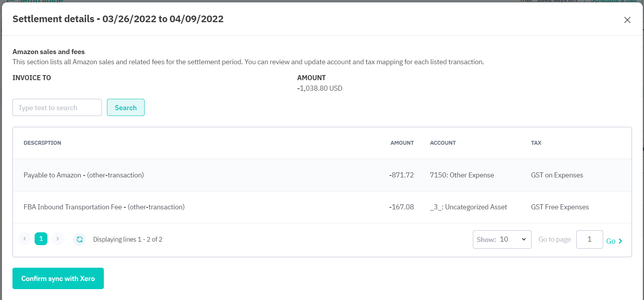Click the Amount column header
The image size is (644, 300).
[402, 143]
